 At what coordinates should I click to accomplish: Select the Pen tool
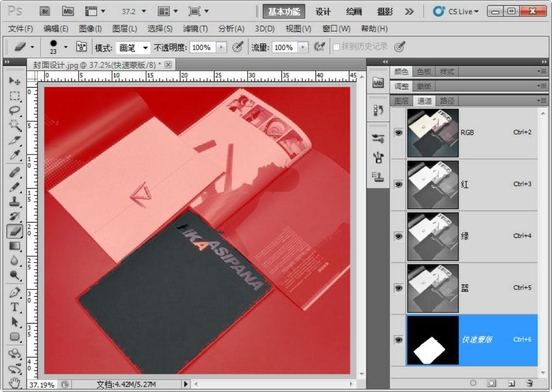pos(15,292)
